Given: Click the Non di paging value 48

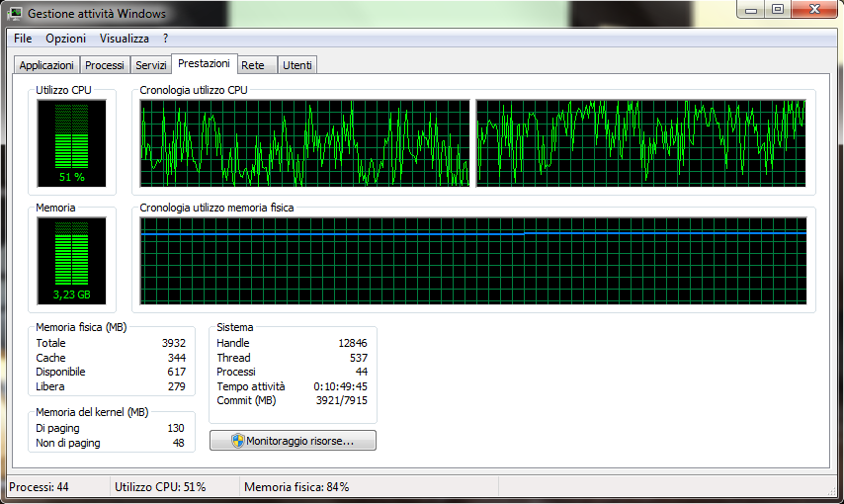Looking at the screenshot, I should pos(179,443).
